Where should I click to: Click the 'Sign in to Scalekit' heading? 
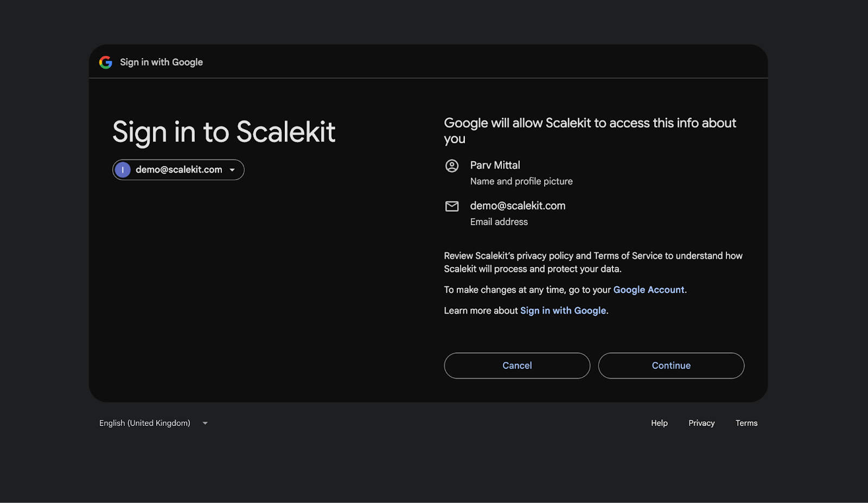224,131
